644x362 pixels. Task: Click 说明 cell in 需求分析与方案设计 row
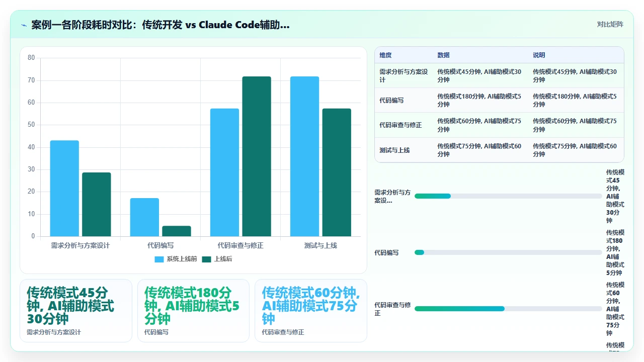pyautogui.click(x=575, y=76)
